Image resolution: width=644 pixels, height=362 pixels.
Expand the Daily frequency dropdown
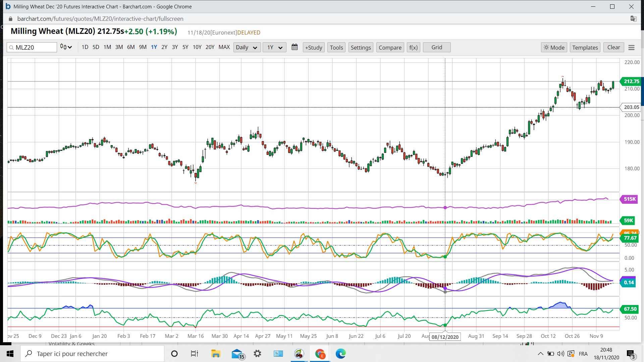coord(246,48)
